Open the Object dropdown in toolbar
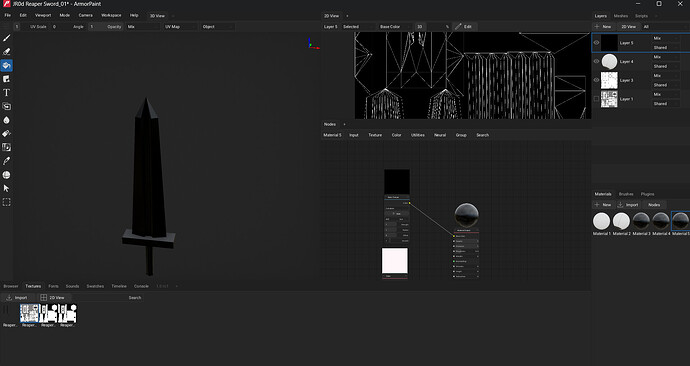690x366 pixels. coord(217,27)
